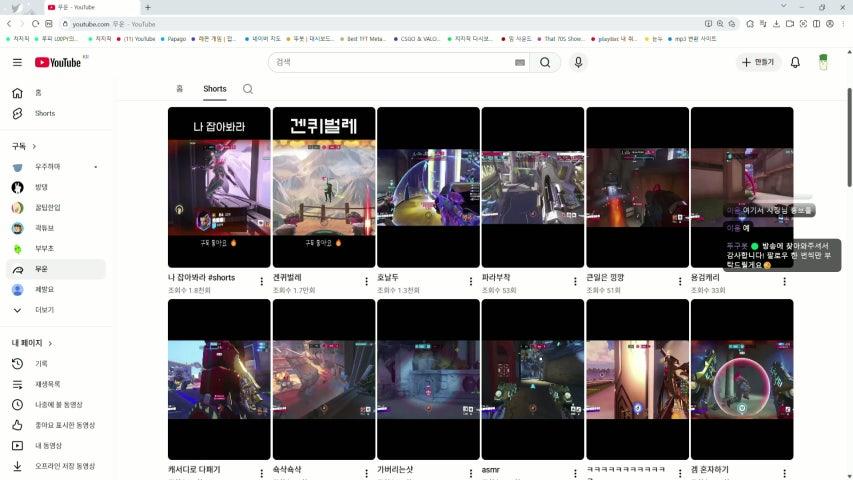Expand the 내 페이지 section header
853x480 pixels.
[x=33, y=343]
